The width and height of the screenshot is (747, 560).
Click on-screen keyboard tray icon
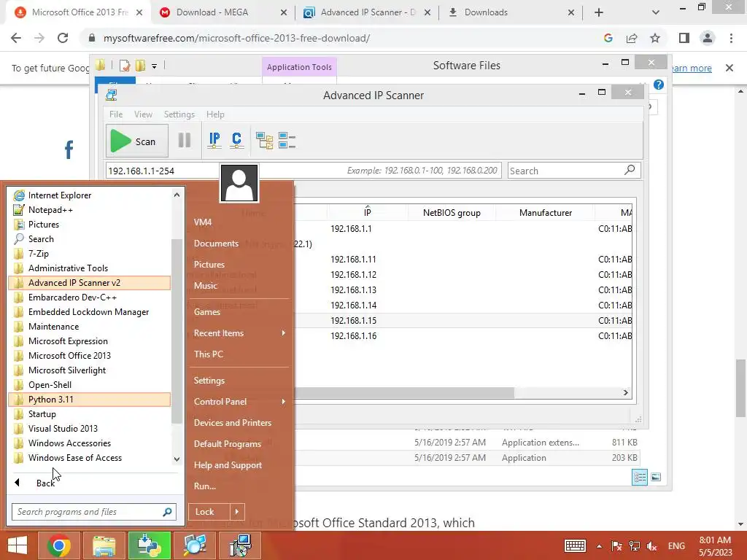[575, 545]
